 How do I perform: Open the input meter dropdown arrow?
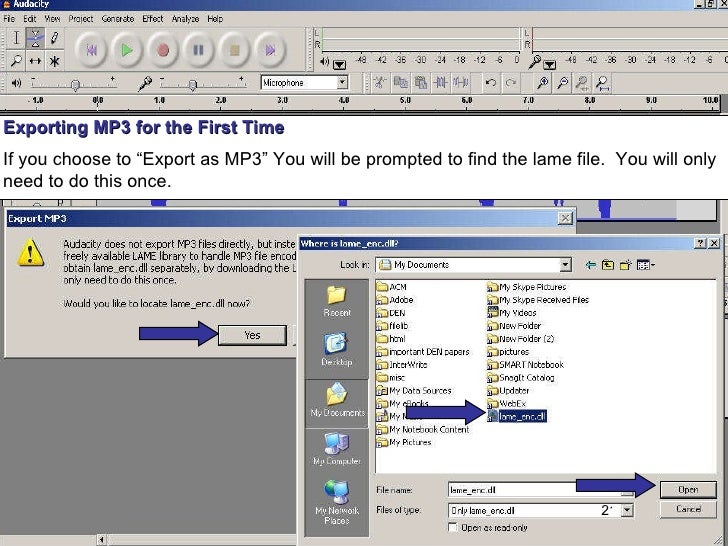click(550, 65)
